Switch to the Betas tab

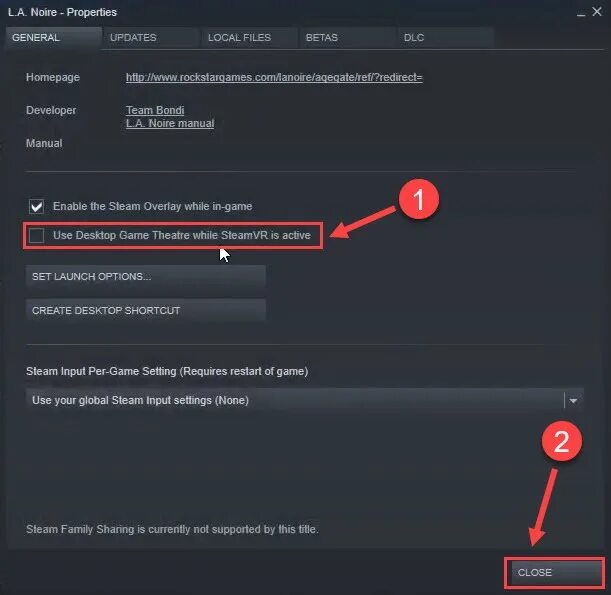tap(348, 38)
